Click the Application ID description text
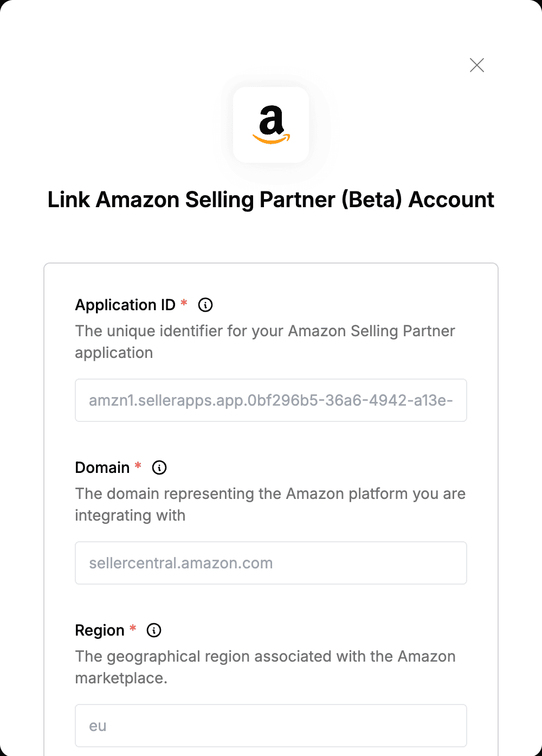Screen dimensions: 542x756 coord(265,342)
